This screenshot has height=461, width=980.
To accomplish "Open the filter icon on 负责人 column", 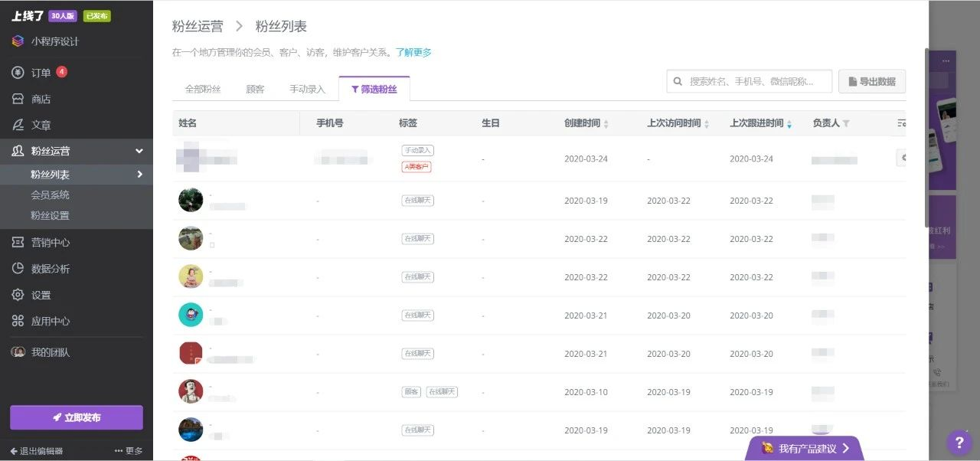I will coord(848,123).
